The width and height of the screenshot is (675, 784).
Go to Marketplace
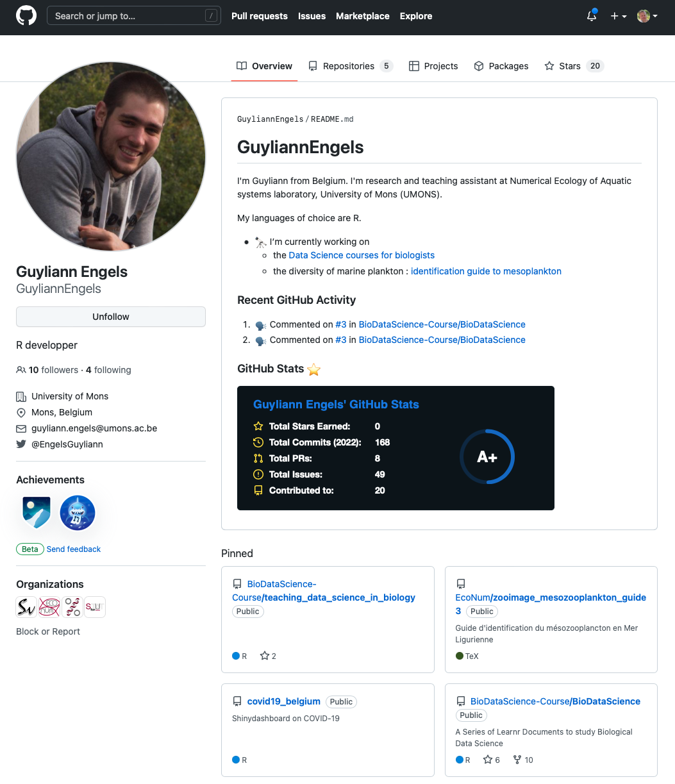coord(363,16)
